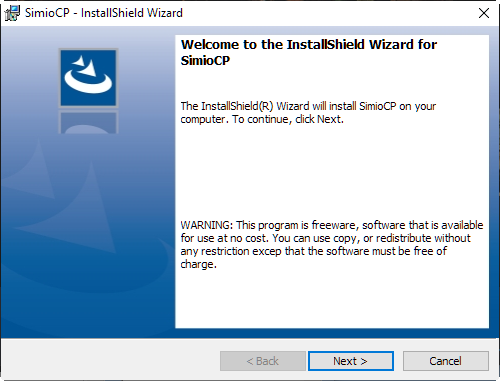500x381 pixels.
Task: Click the WARNING: label in the freeware notice
Action: 207,225
